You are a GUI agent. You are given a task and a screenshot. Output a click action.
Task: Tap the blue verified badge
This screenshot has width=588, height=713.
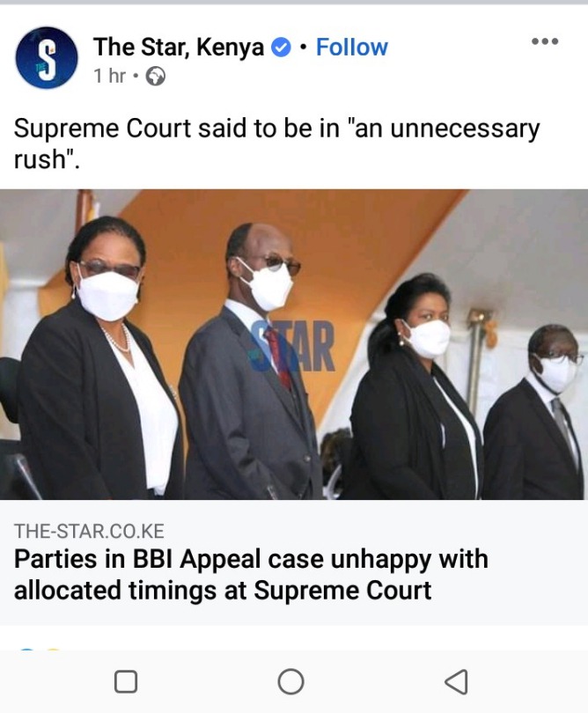(281, 48)
